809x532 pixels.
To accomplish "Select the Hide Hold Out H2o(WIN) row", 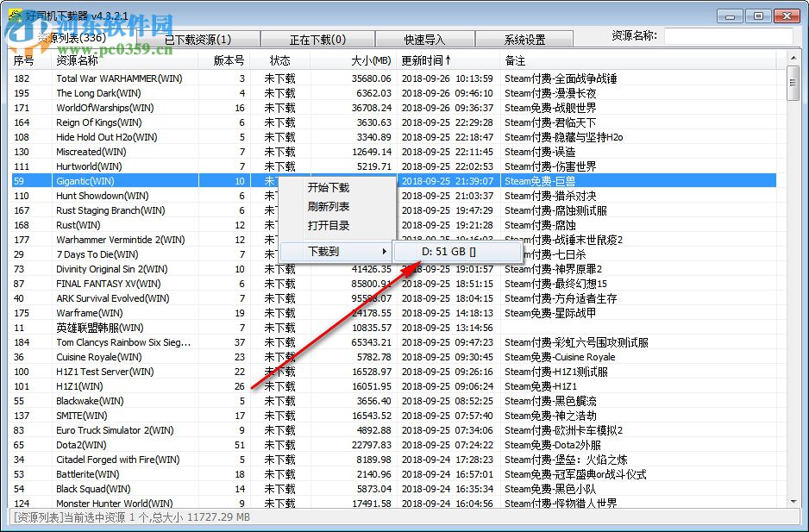I will (392, 137).
